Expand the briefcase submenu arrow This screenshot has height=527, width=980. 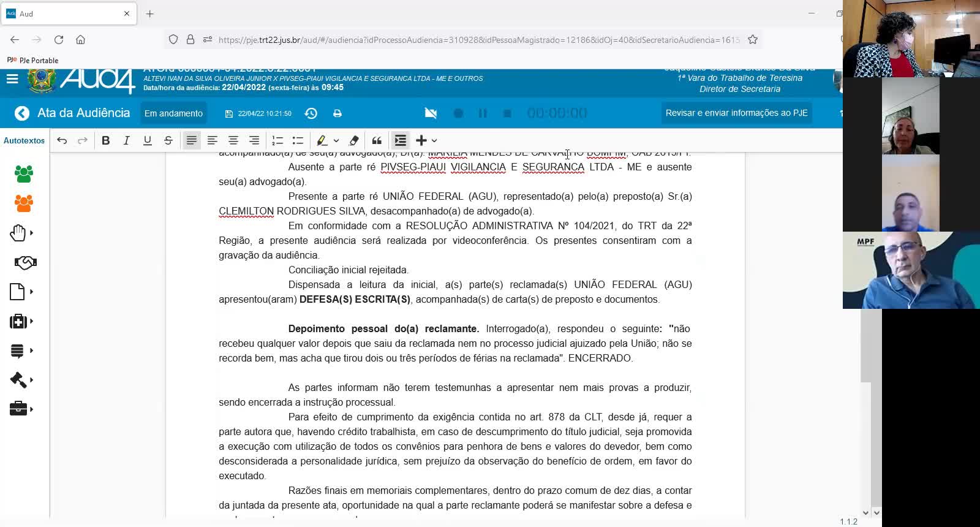click(32, 409)
